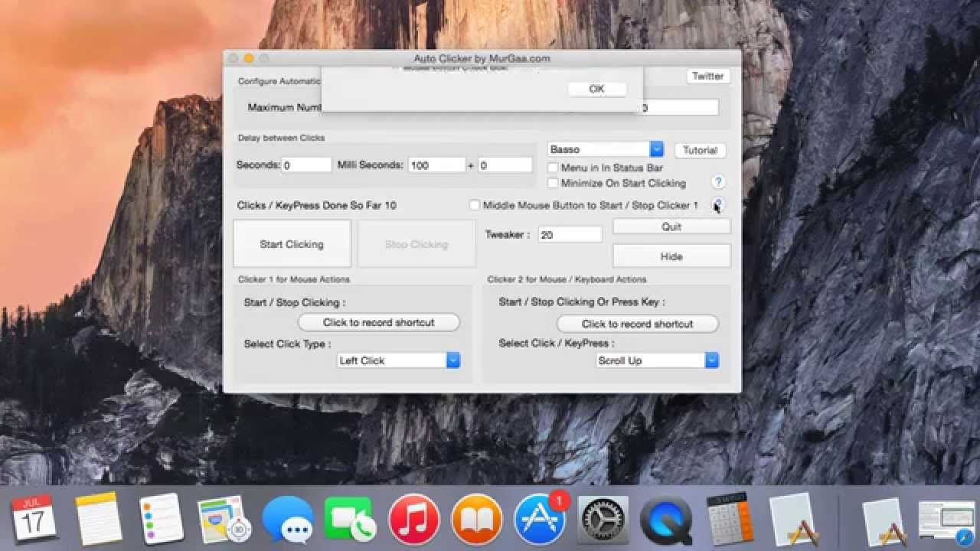Launch QuickTime Player from the dock
The image size is (980, 551).
666,520
